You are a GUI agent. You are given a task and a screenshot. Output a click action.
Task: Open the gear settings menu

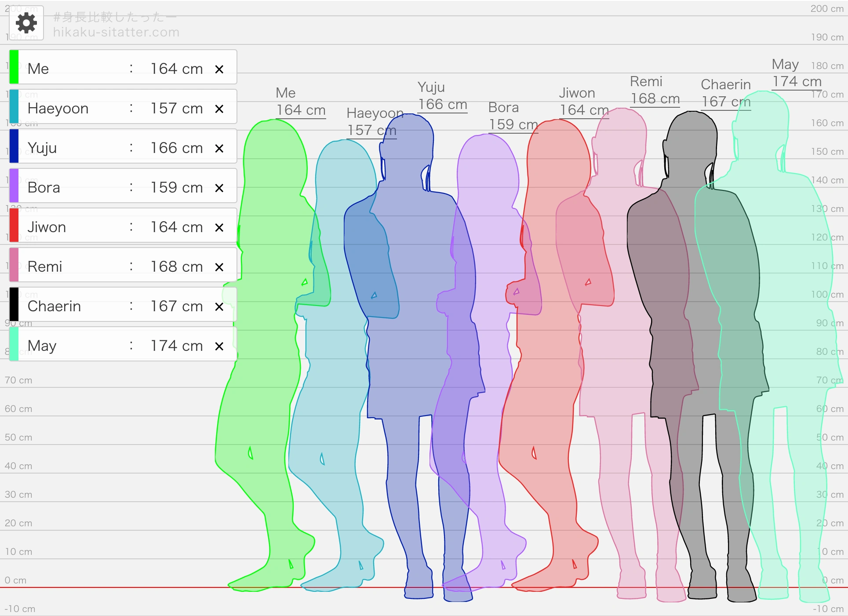(x=26, y=23)
